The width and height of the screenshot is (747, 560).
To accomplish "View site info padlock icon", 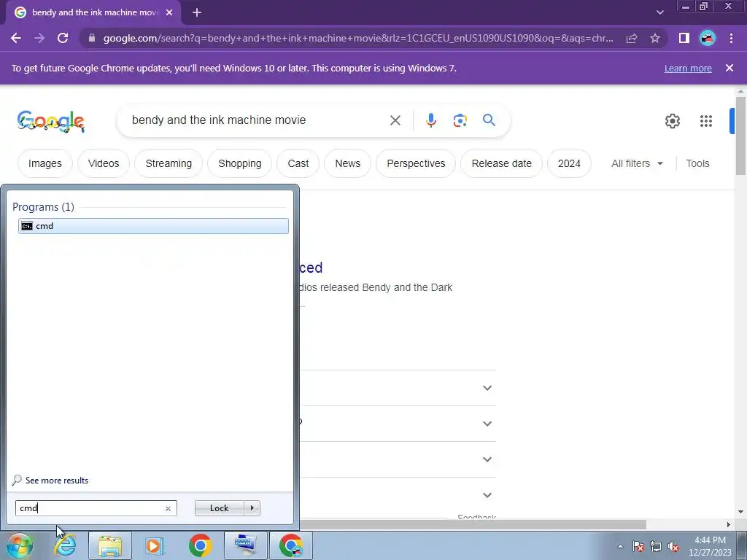I will (92, 38).
